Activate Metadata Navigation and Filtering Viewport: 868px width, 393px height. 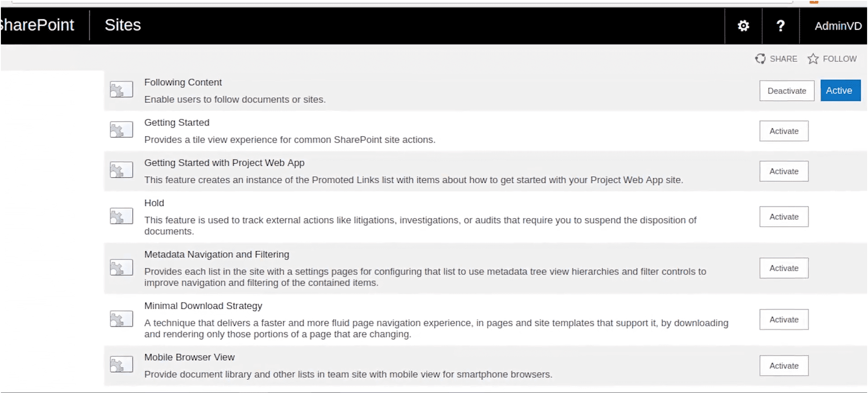(x=784, y=268)
